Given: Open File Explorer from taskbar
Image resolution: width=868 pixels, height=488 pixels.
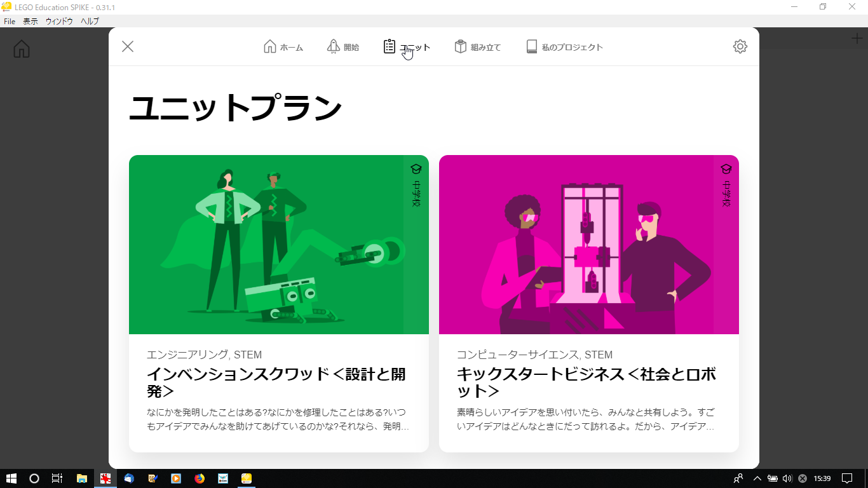Looking at the screenshot, I should click(81, 478).
